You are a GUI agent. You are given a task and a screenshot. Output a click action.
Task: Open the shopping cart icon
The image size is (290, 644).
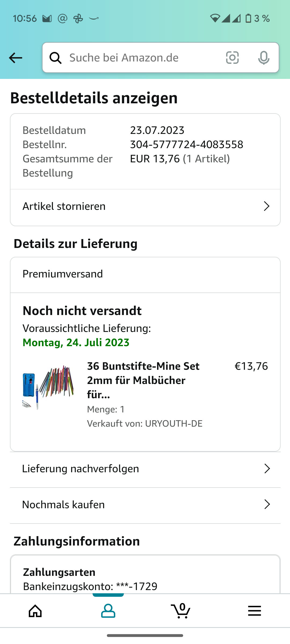[181, 611]
